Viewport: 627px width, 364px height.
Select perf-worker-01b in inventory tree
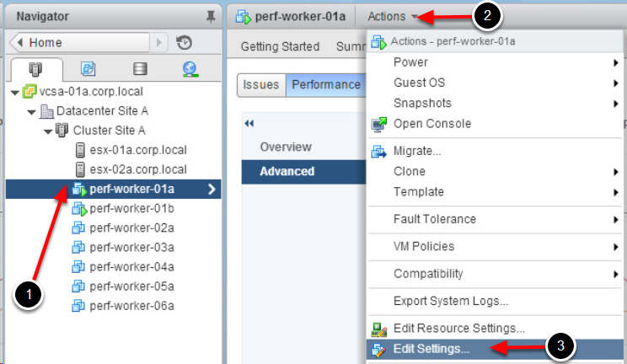[x=132, y=209]
